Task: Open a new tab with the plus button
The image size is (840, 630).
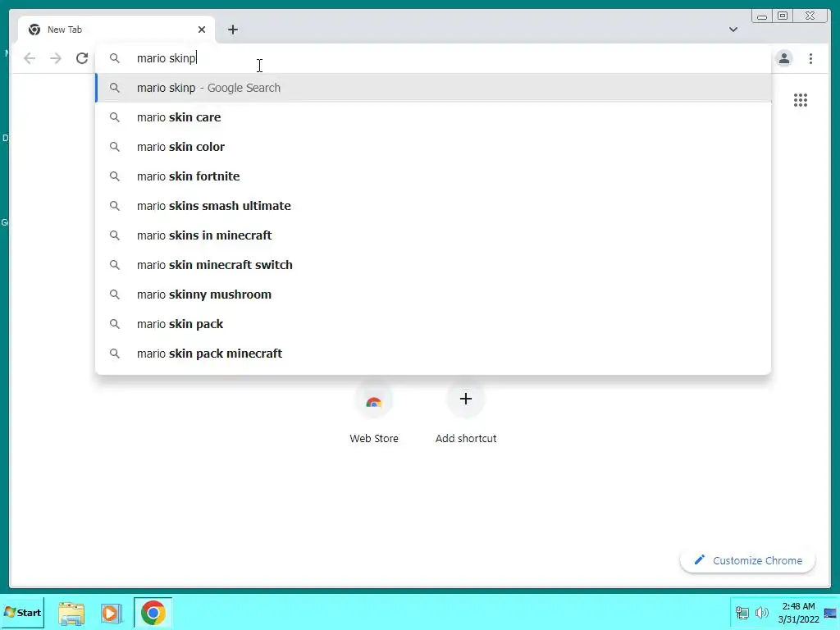Action: click(x=232, y=30)
